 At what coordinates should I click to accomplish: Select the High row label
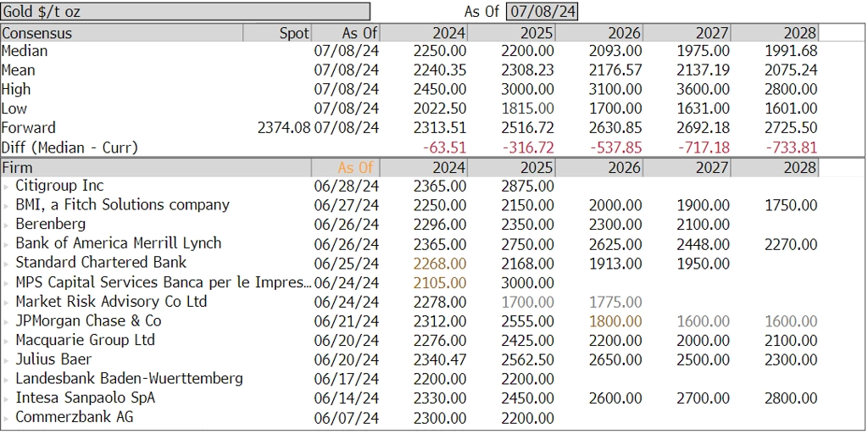16,89
